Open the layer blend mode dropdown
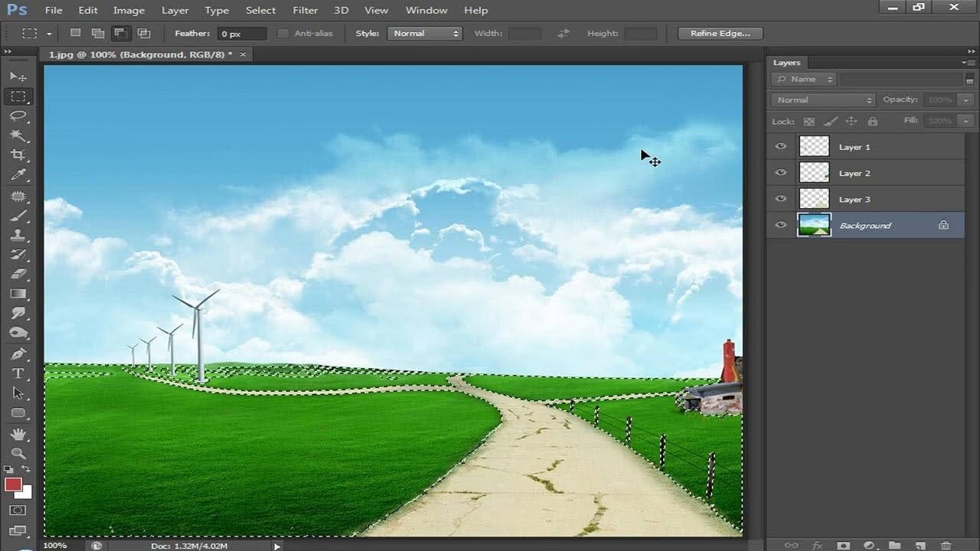This screenshot has height=551, width=980. click(x=823, y=100)
